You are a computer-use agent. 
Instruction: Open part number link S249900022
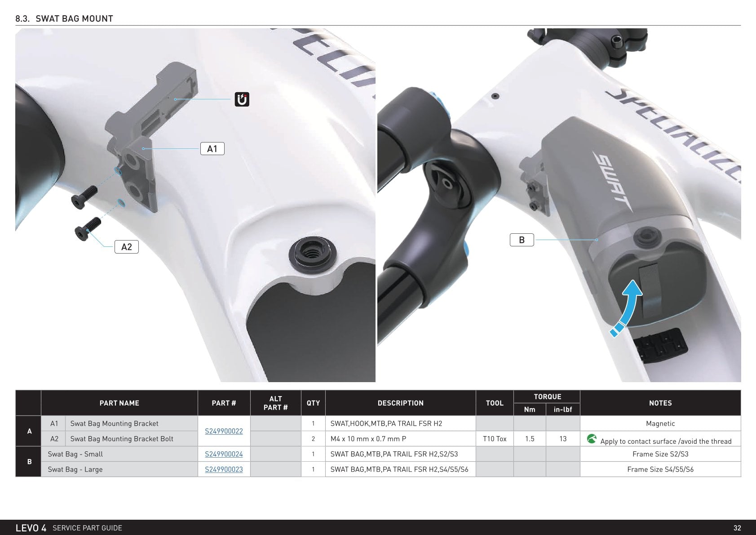224,431
